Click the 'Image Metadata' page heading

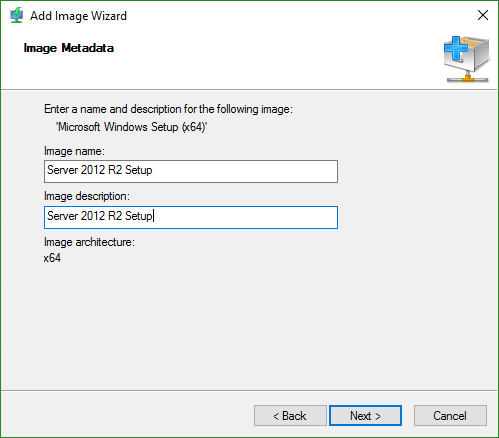point(69,48)
